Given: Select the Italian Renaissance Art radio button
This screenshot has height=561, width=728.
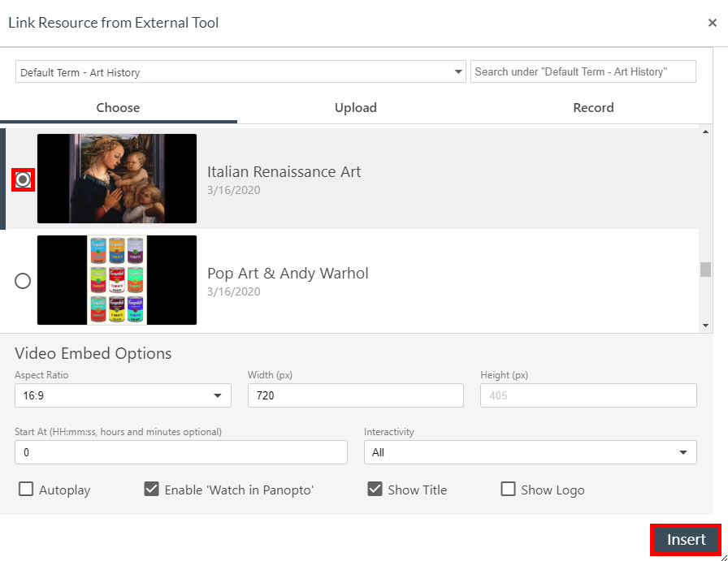Looking at the screenshot, I should point(23,179).
